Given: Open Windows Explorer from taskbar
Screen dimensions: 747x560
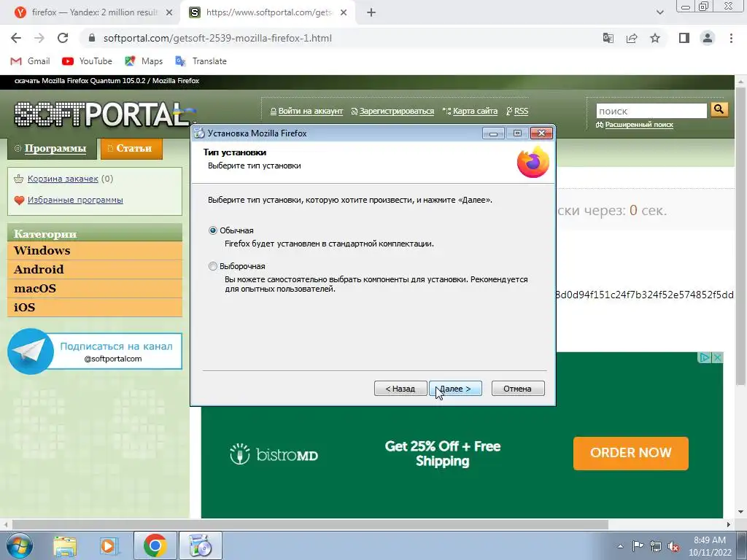Looking at the screenshot, I should coord(65,546).
